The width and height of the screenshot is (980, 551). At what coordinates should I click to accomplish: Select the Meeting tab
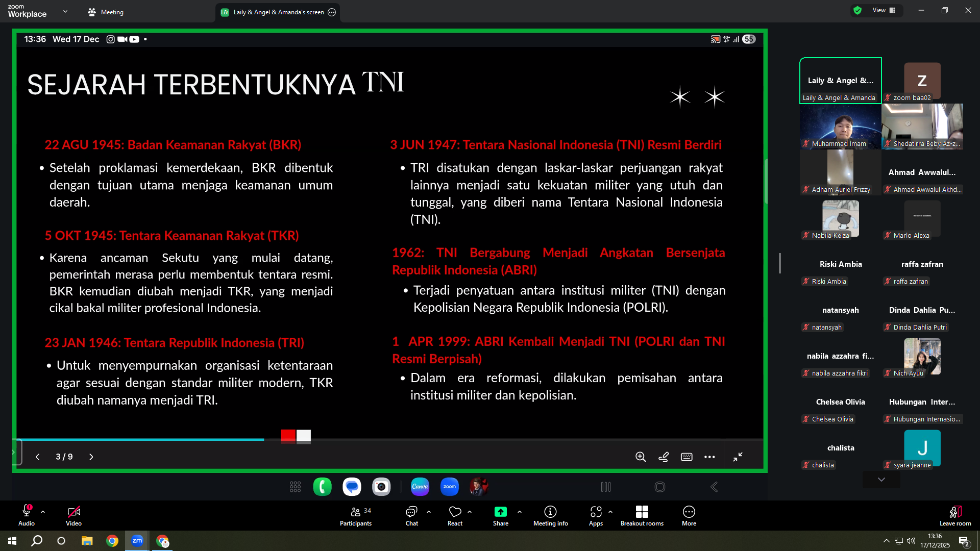[106, 12]
